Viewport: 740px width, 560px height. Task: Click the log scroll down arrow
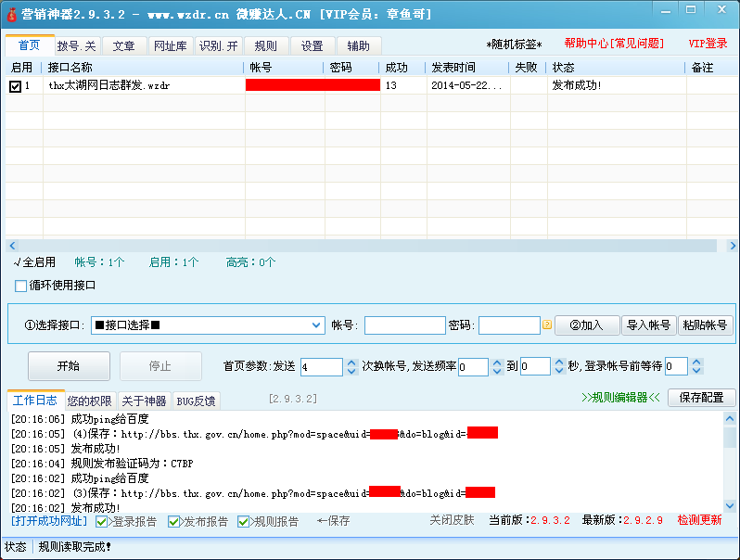730,505
